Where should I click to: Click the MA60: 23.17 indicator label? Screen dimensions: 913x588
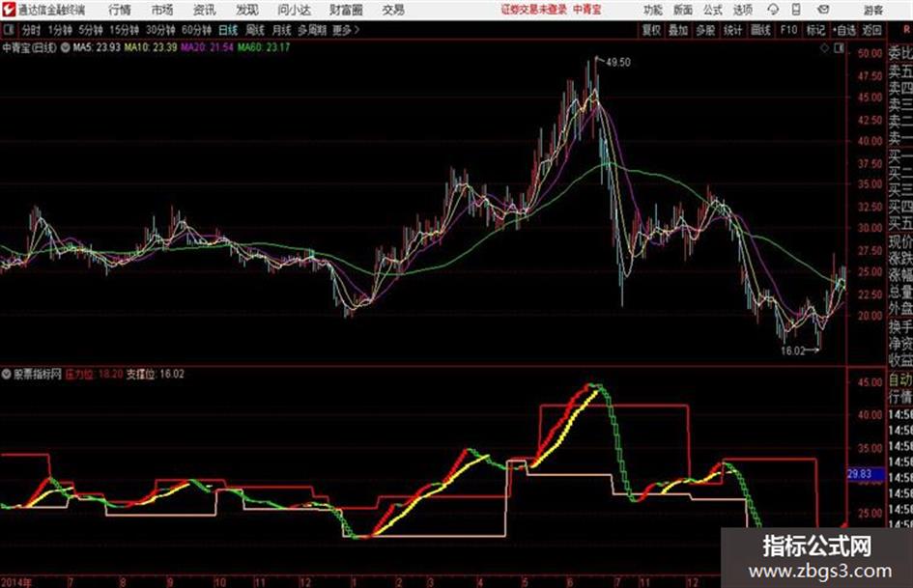[263, 47]
